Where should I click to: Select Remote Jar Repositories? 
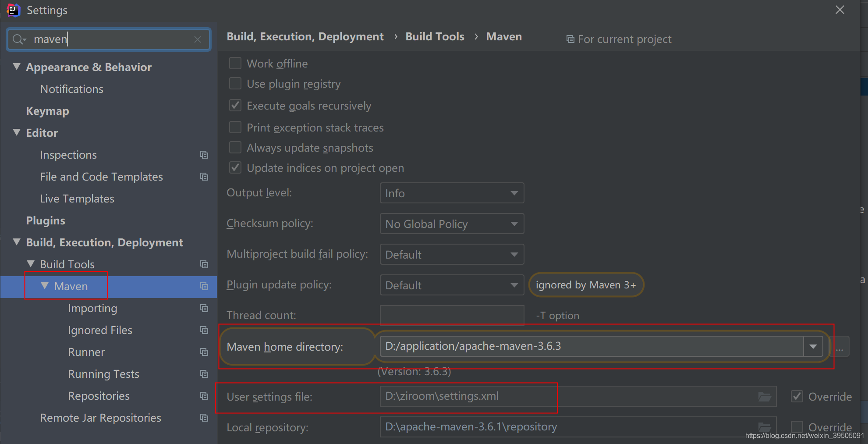pyautogui.click(x=100, y=418)
